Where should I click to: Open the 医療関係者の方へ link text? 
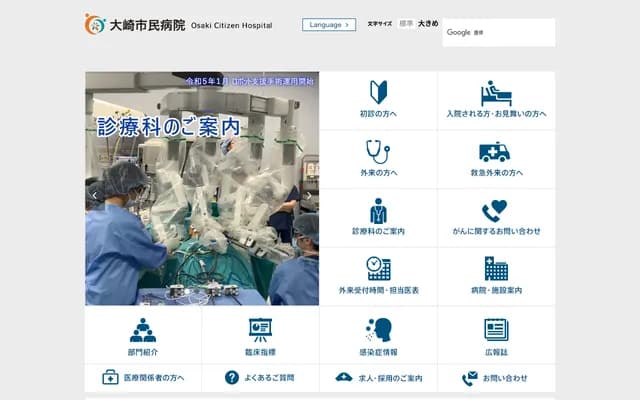[x=154, y=378]
